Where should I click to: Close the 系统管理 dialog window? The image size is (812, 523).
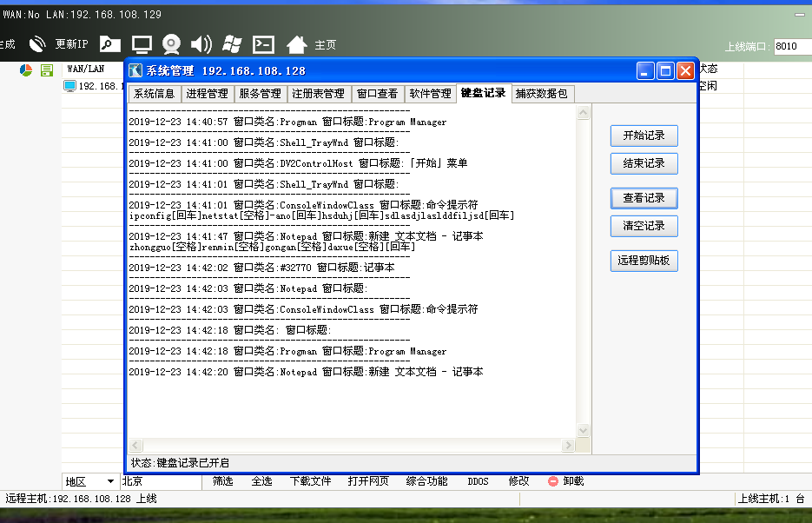pyautogui.click(x=686, y=71)
